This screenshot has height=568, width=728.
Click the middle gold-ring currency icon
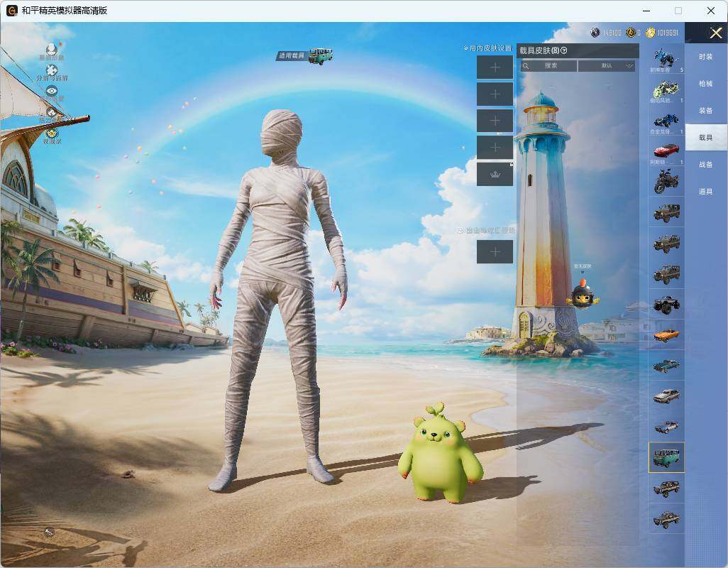[630, 33]
